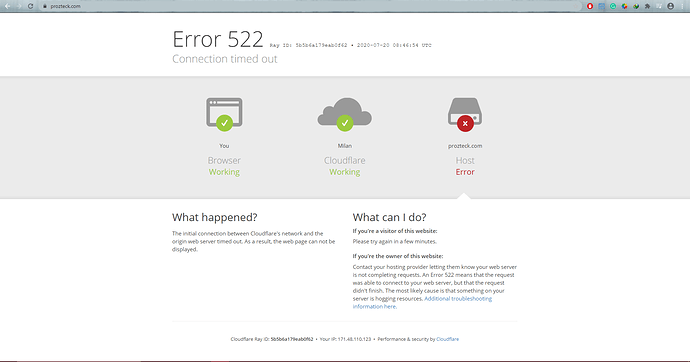Screen dimensions: 690x362
Task: Open the blue square extension icon
Action: pyautogui.click(x=602, y=6)
